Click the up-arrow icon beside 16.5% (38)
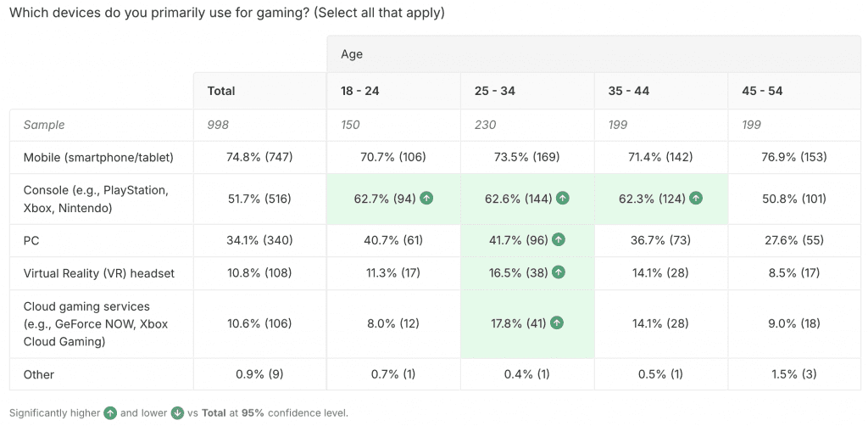The height and width of the screenshot is (426, 868). [x=558, y=272]
